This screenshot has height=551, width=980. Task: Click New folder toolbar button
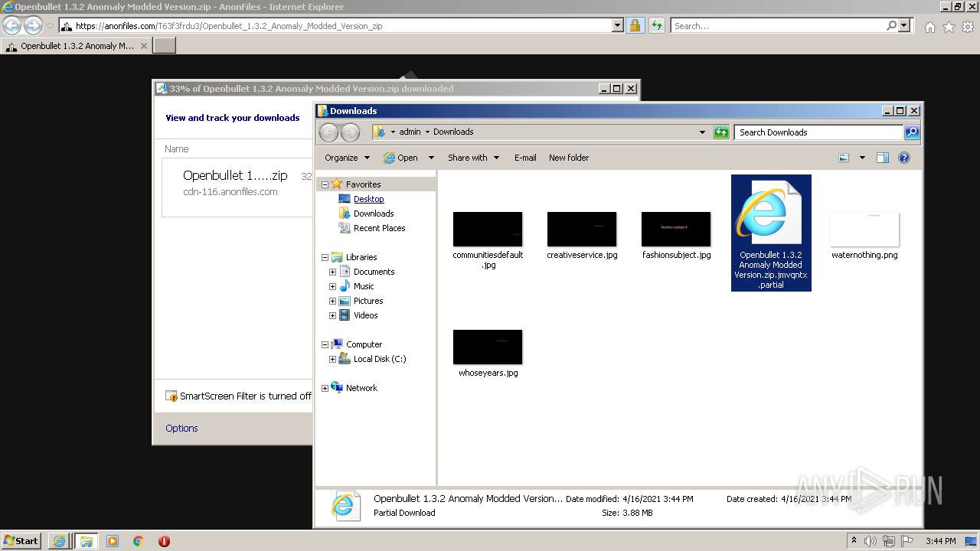pos(569,158)
